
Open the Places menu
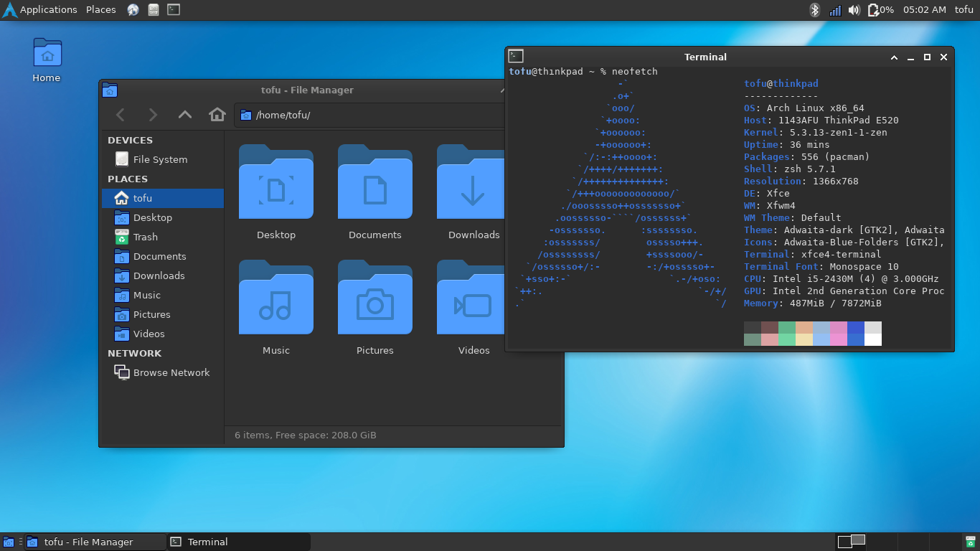tap(101, 10)
